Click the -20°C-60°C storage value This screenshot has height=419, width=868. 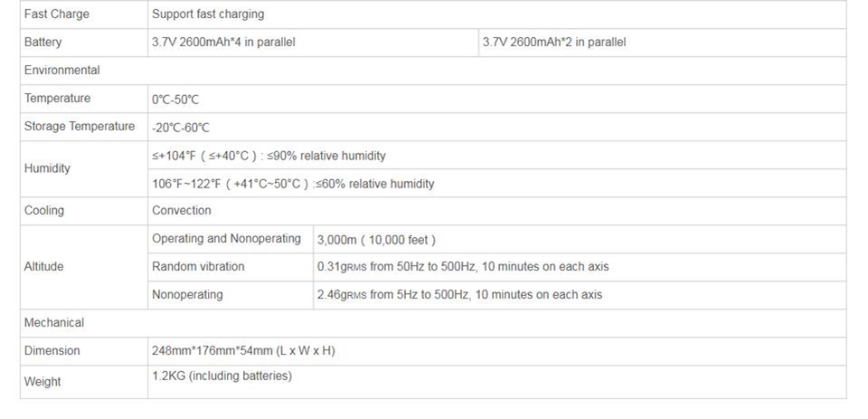181,128
